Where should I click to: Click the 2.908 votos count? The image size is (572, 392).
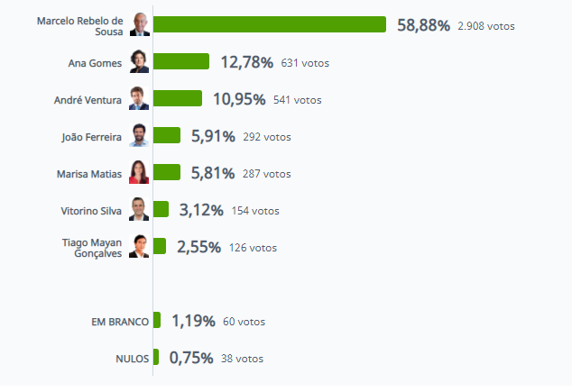[x=486, y=26]
